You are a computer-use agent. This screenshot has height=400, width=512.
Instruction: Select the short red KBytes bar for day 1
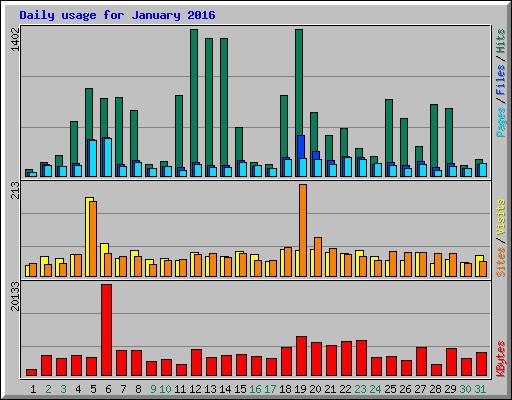[31, 373]
